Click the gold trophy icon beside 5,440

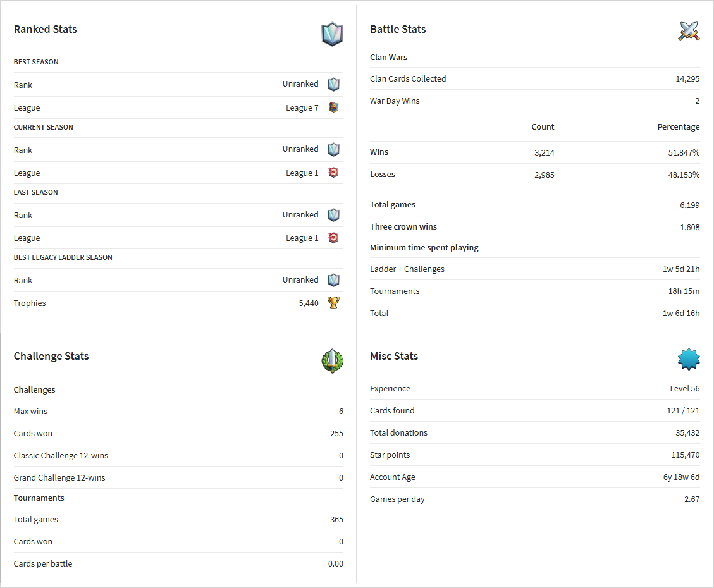pos(334,303)
